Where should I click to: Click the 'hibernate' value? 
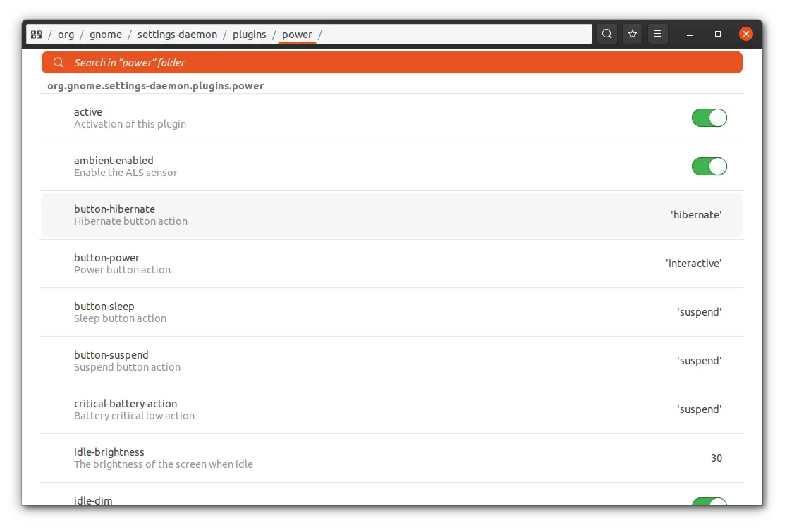(x=696, y=215)
